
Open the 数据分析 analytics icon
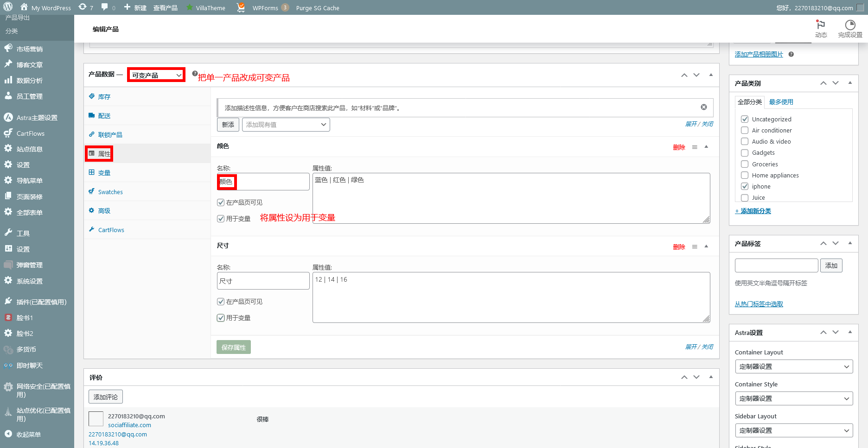pyautogui.click(x=8, y=80)
